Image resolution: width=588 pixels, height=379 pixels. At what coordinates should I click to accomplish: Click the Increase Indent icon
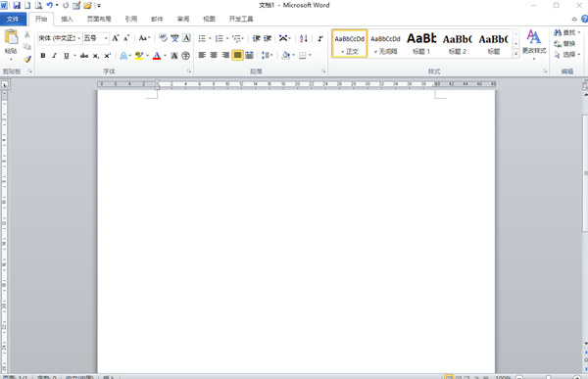(x=268, y=38)
